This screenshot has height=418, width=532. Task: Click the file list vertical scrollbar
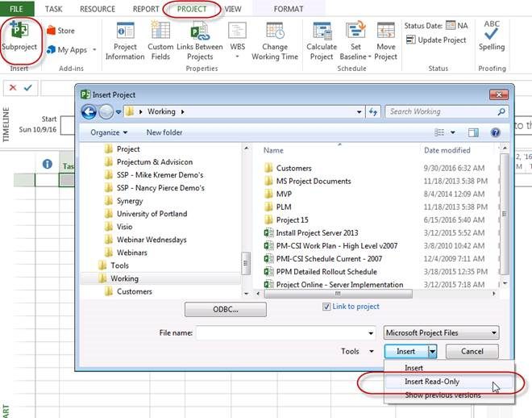[x=505, y=214]
